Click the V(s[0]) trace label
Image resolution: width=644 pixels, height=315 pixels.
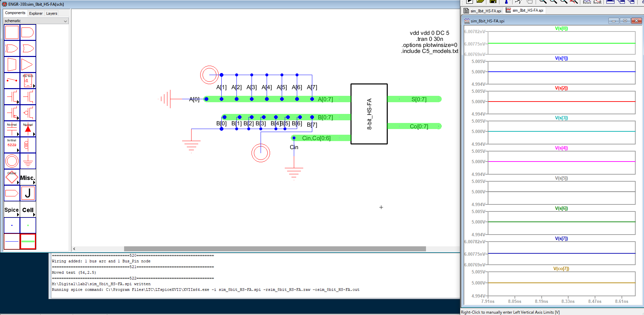coord(561,28)
